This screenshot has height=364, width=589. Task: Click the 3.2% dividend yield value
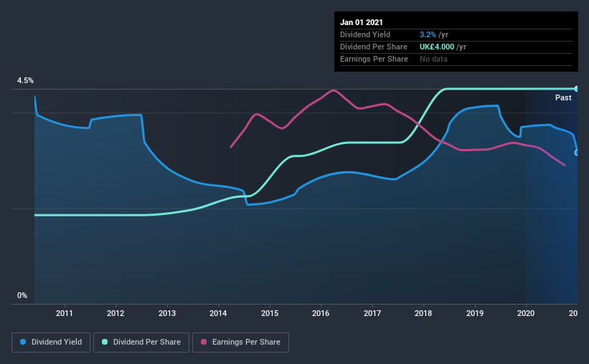(x=428, y=34)
